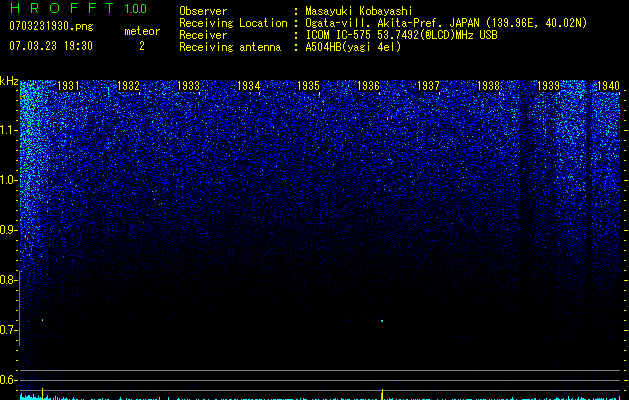Click the 1932 time marker
629x400 pixels.
[128, 86]
